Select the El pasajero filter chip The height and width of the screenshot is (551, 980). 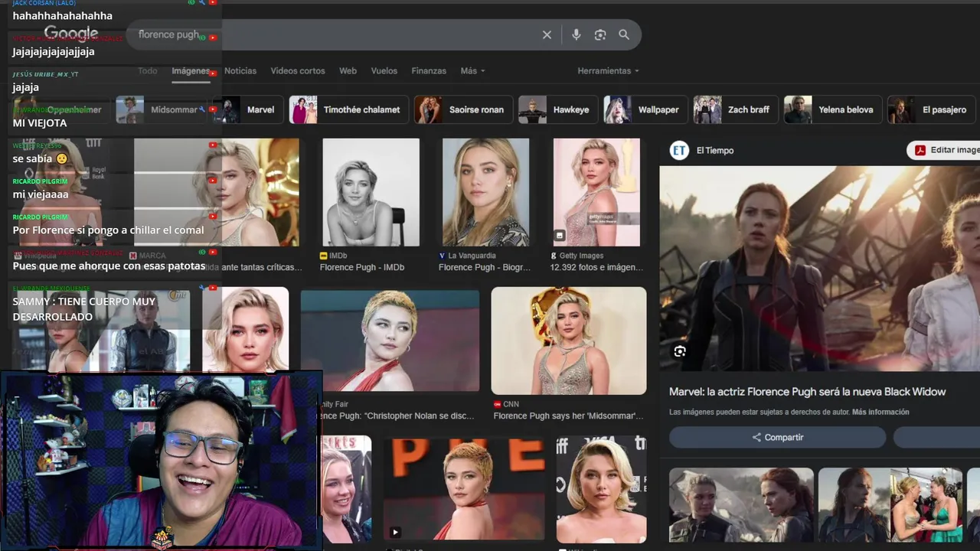click(933, 109)
